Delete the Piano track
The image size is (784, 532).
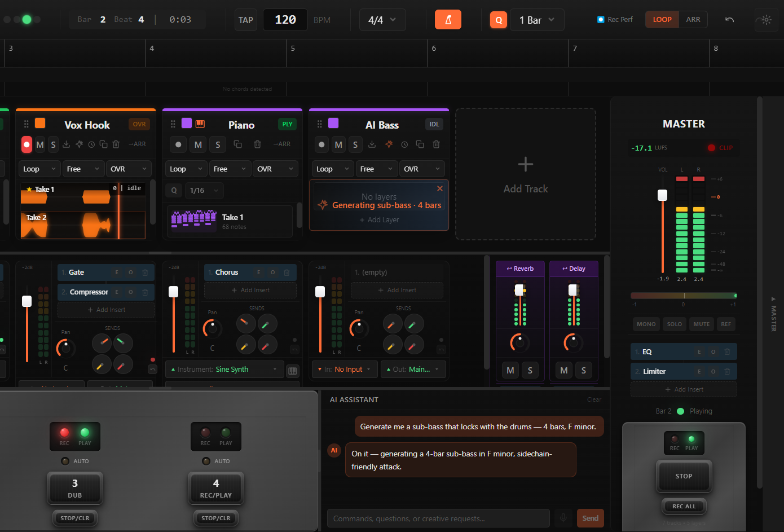(x=257, y=144)
